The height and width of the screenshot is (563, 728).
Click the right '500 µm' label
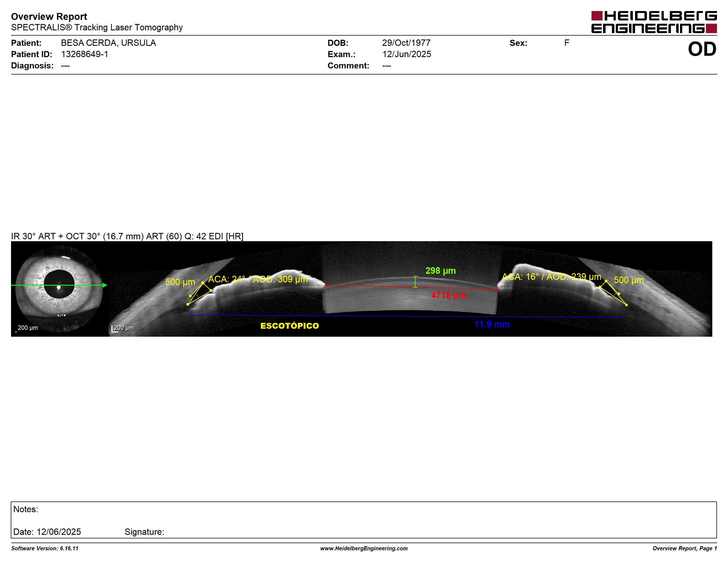629,280
